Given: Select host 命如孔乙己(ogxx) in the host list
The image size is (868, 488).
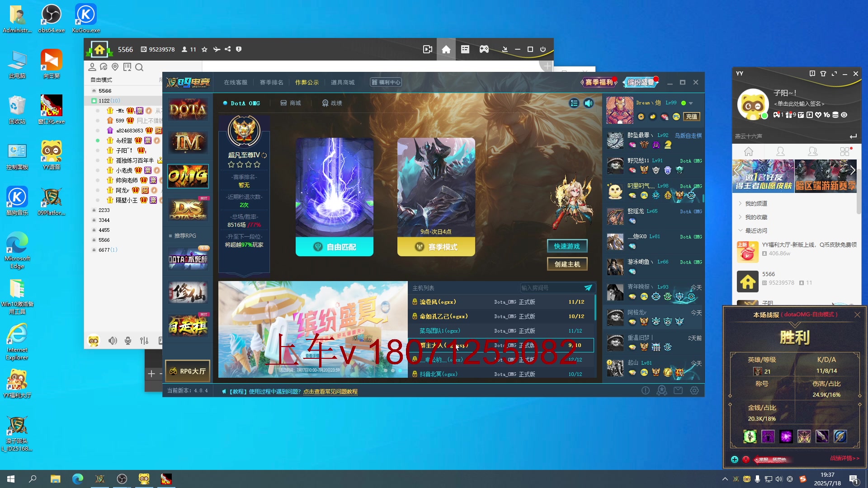Looking at the screenshot, I should [x=501, y=316].
